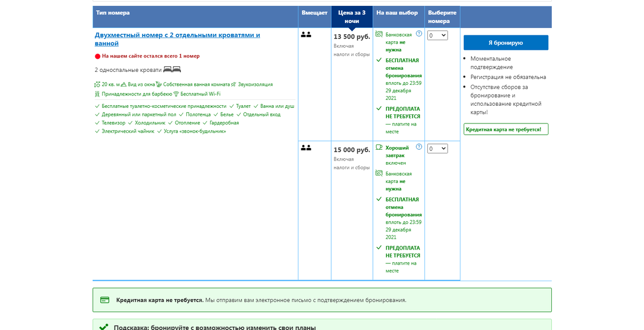Click the occupancy persons icon in 13 500 руб. row
This screenshot has height=330, width=644.
pos(306,34)
